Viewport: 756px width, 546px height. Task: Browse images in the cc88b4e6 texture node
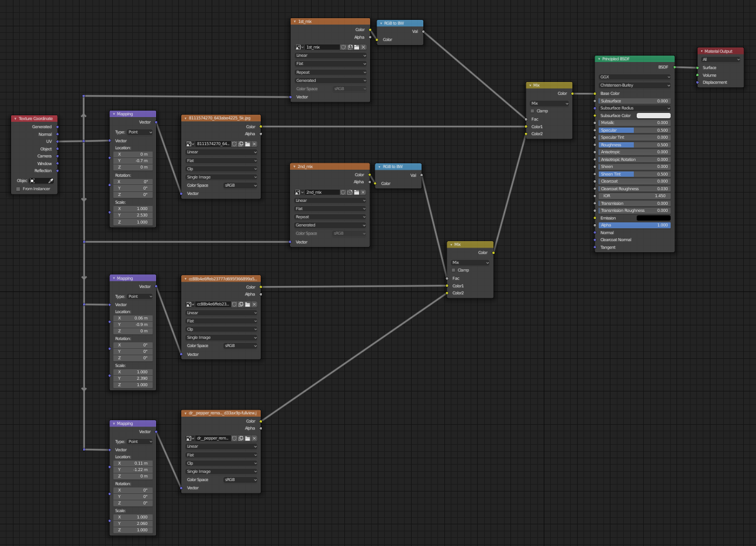[190, 304]
